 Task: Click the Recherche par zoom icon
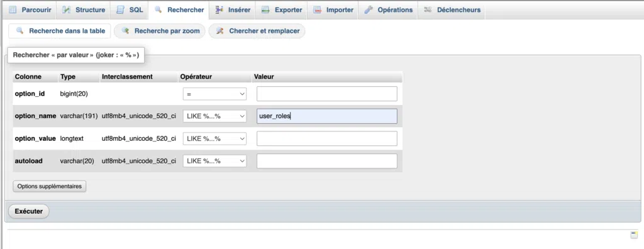[125, 31]
